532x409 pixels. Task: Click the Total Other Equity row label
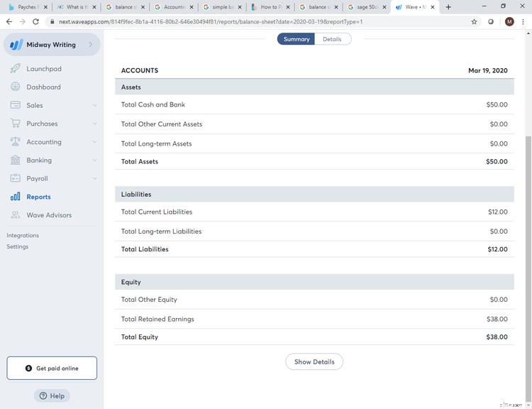coord(149,300)
